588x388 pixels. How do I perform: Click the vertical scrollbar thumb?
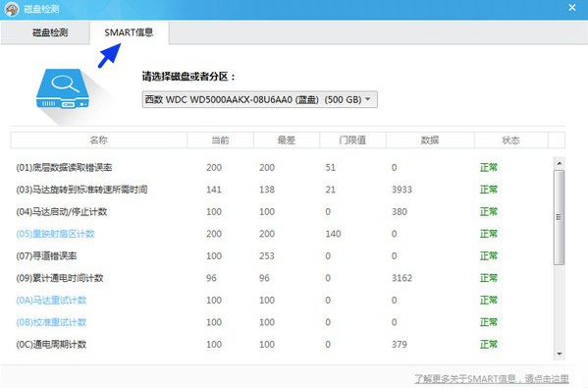pos(560,217)
